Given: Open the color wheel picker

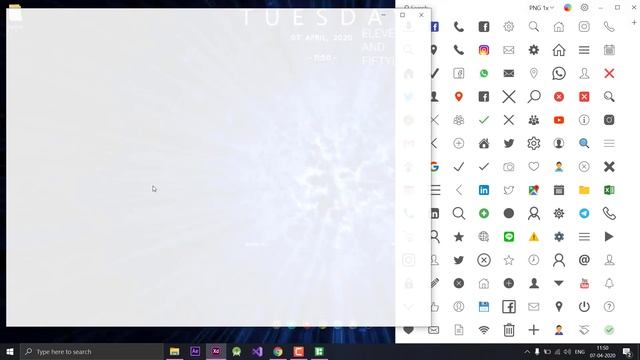Looking at the screenshot, I should click(568, 8).
